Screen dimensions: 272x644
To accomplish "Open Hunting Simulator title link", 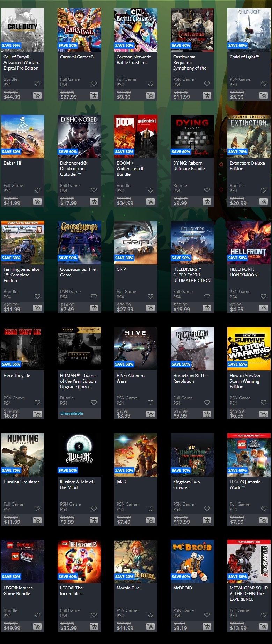I will [21, 482].
